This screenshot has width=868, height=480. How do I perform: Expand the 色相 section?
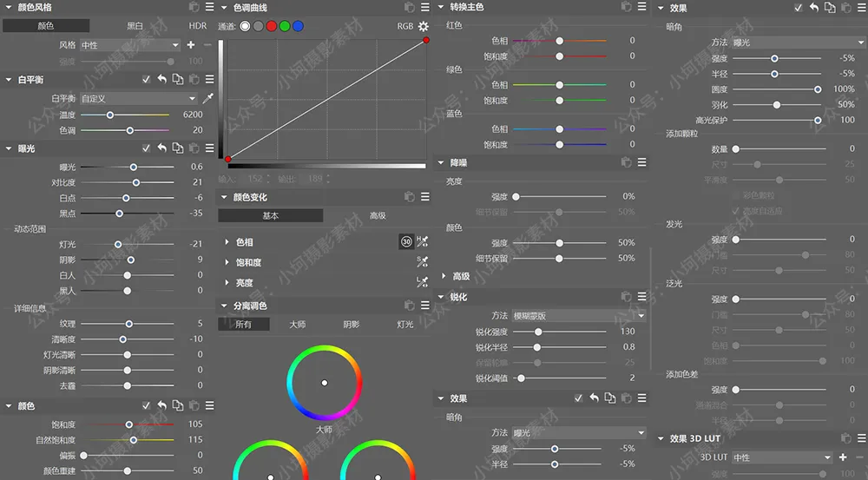pos(227,242)
